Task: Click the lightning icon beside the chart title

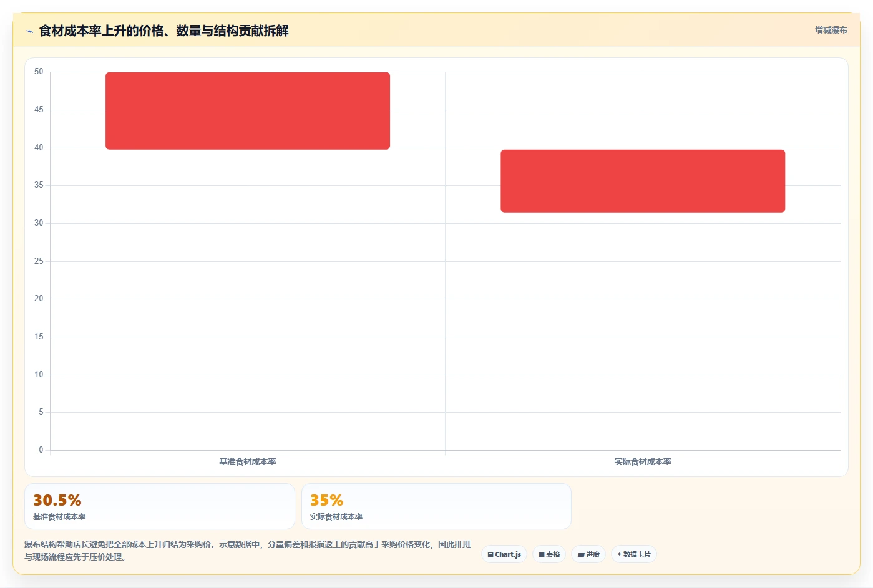Action: click(29, 31)
